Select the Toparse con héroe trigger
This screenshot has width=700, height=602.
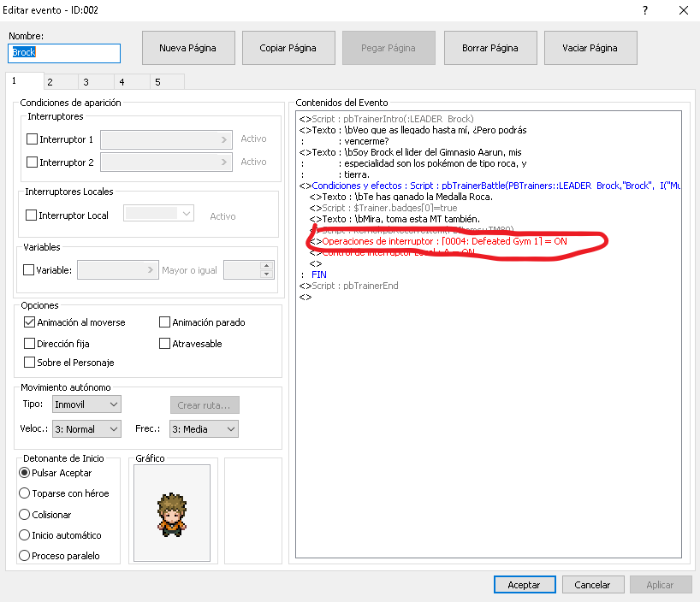(x=25, y=493)
